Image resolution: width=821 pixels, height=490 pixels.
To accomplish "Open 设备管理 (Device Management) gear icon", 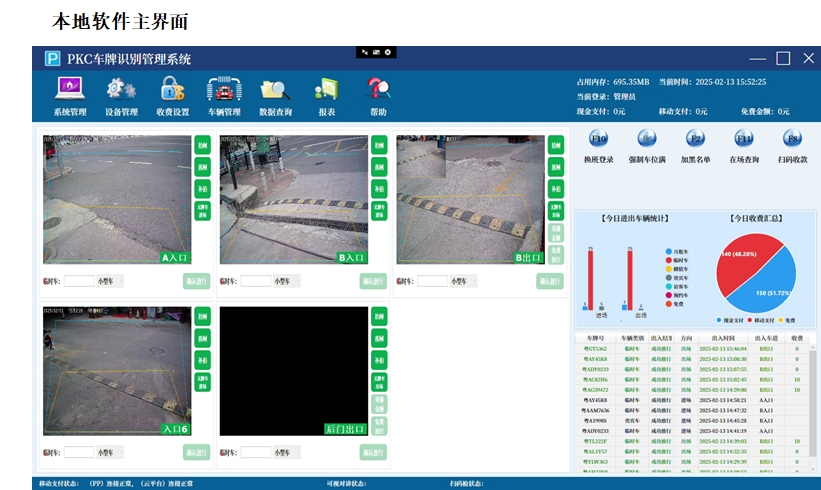I will click(121, 91).
